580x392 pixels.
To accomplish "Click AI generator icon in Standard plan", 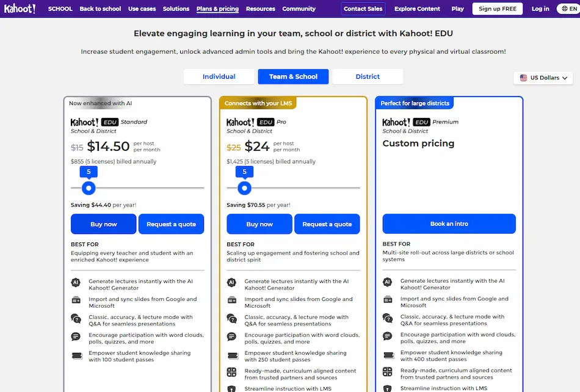I will (76, 283).
